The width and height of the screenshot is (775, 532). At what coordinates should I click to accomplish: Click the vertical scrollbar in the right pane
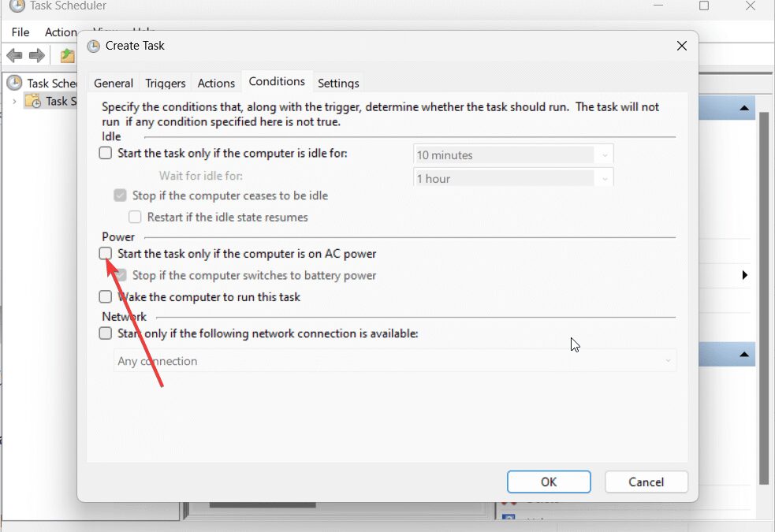(x=763, y=299)
